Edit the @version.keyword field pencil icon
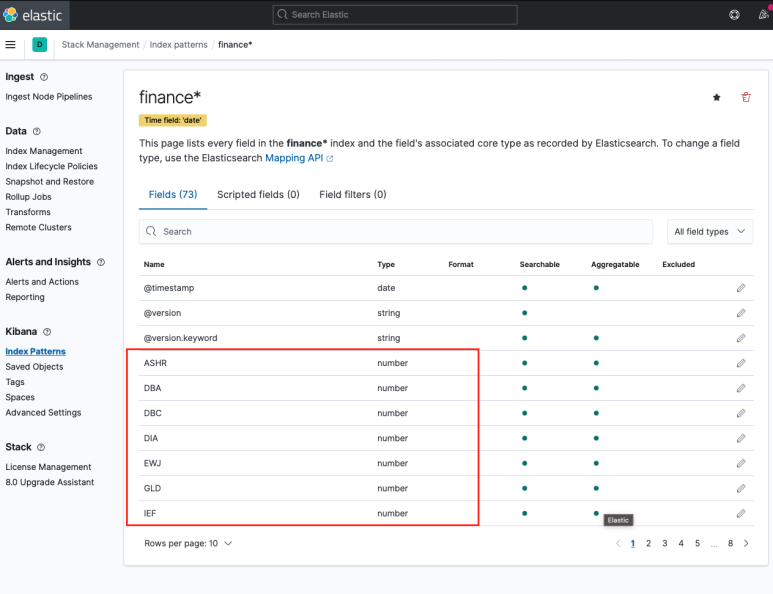The width and height of the screenshot is (773, 594). pyautogui.click(x=741, y=338)
